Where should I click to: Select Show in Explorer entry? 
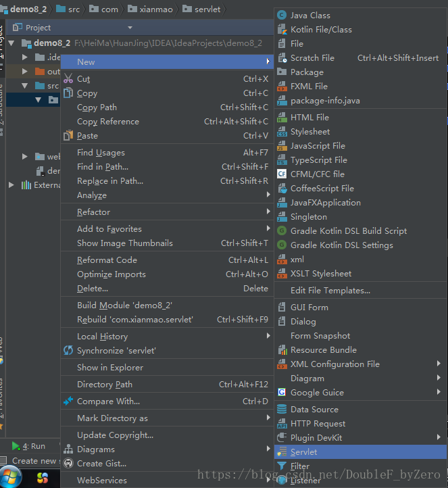pos(167,367)
